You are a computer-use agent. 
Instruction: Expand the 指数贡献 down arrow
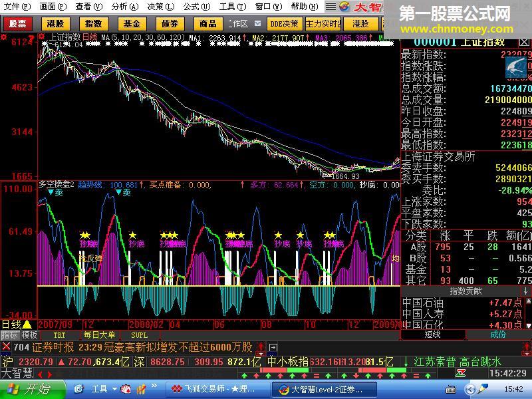(x=525, y=291)
